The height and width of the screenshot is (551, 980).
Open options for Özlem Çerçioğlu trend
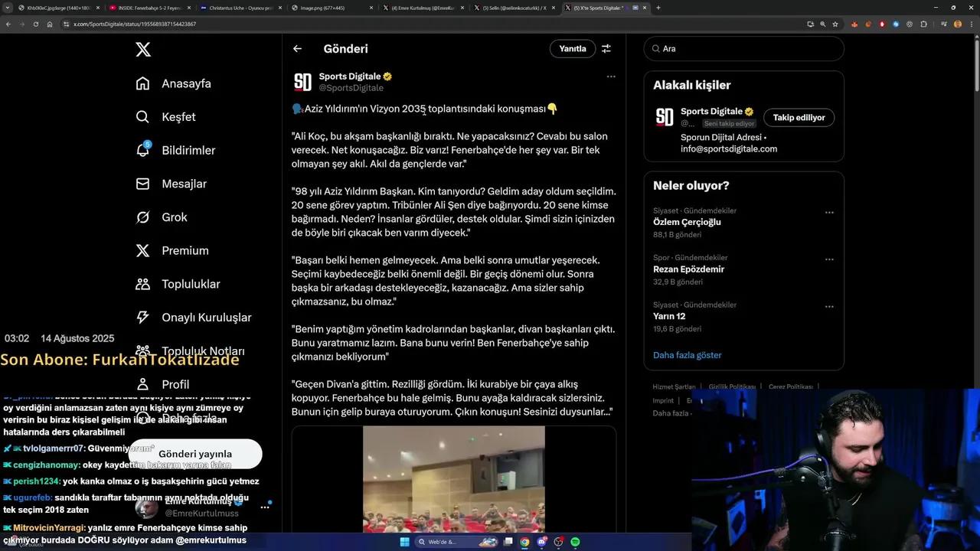coord(829,213)
